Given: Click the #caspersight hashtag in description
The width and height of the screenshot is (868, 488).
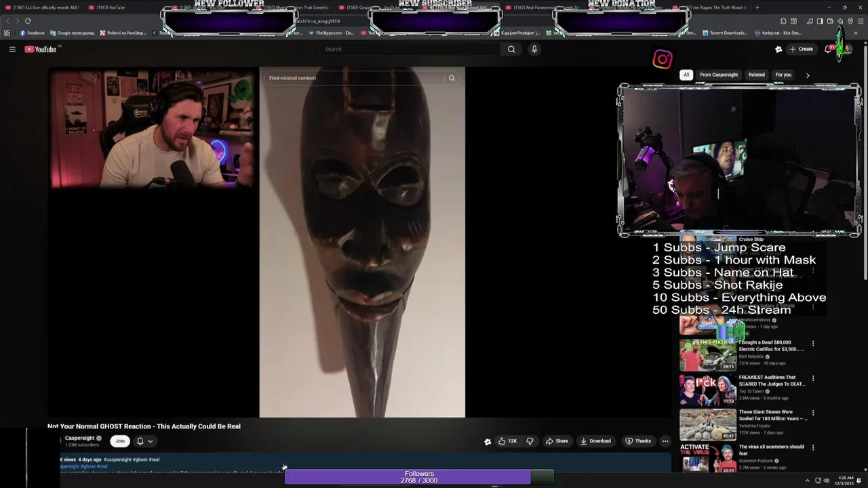Looking at the screenshot, I should 117,460.
